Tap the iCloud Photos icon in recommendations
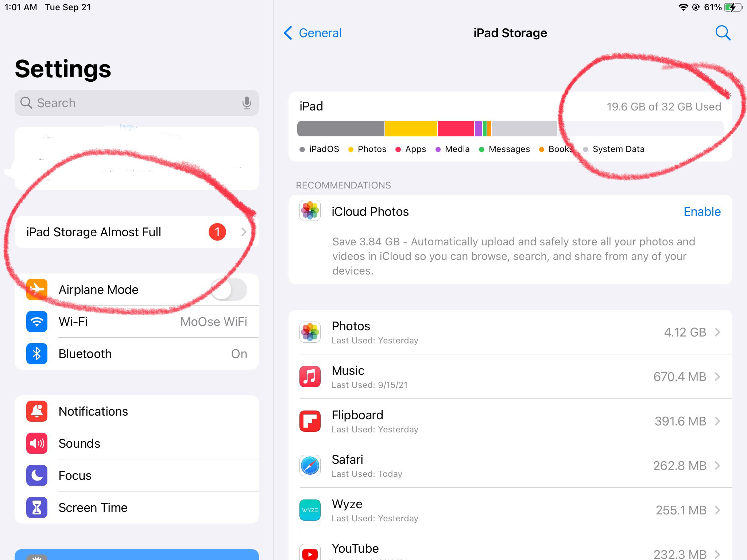Viewport: 747px width, 560px height. (x=310, y=211)
